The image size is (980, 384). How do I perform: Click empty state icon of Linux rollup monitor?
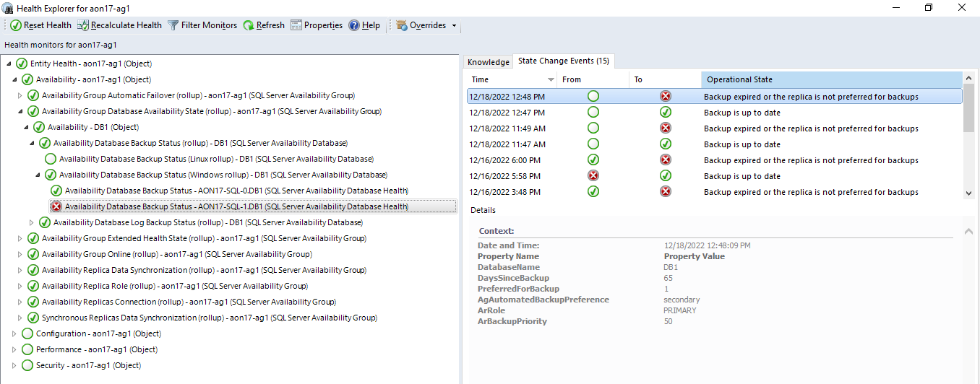[x=51, y=159]
